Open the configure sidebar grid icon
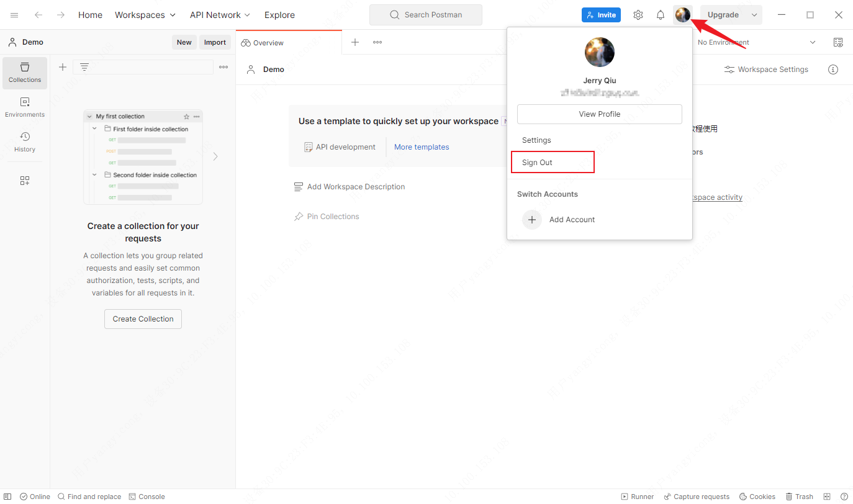Screen dimensions: 853x504 [25, 181]
